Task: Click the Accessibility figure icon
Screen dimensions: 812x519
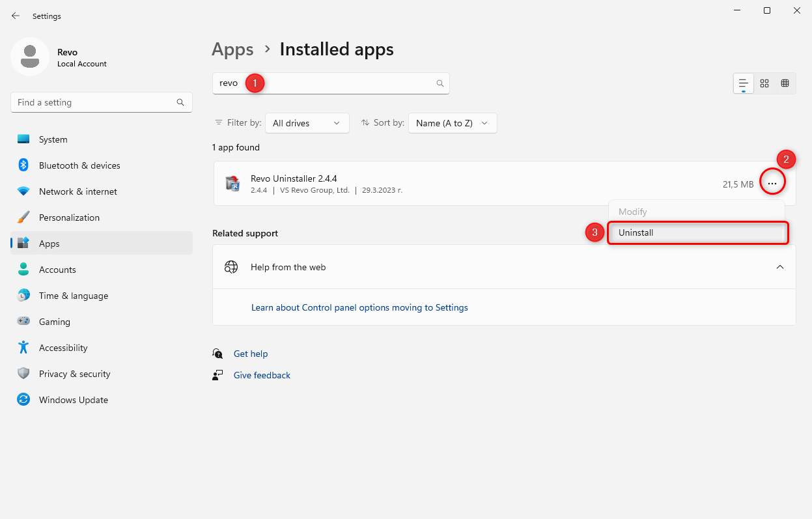Action: pos(23,348)
